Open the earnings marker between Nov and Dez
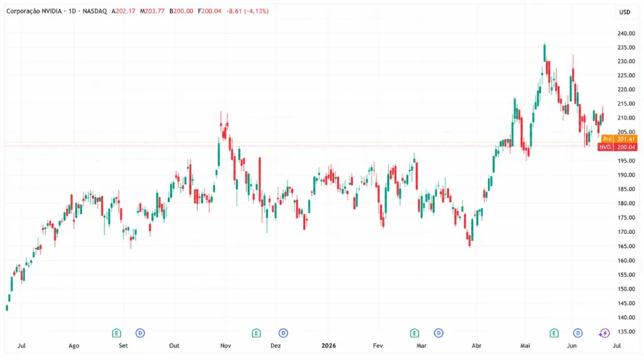The image size is (644, 360). tap(257, 333)
